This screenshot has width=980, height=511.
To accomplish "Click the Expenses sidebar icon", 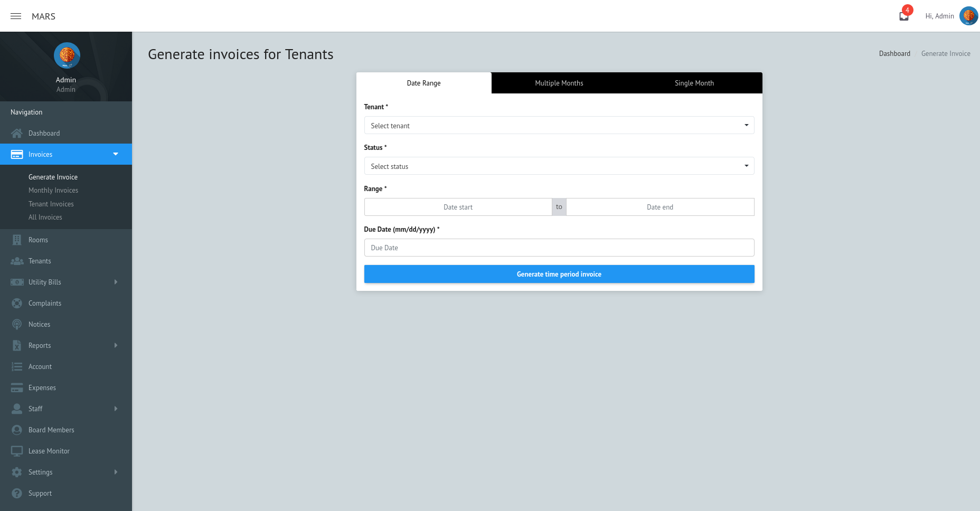I will (x=16, y=387).
